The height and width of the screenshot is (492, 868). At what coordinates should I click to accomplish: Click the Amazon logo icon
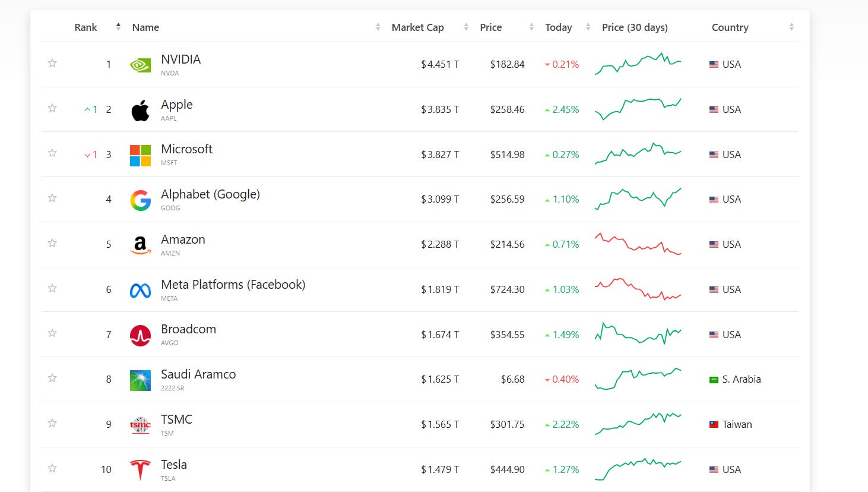click(140, 245)
